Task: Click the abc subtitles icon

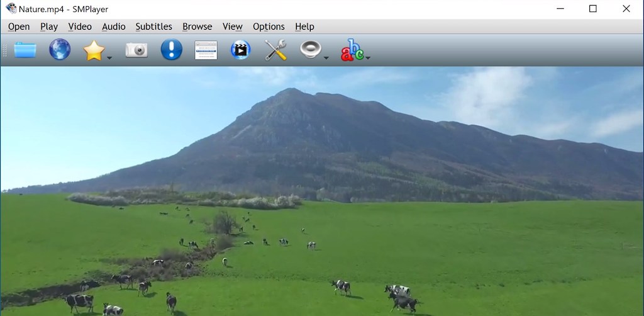Action: (352, 50)
